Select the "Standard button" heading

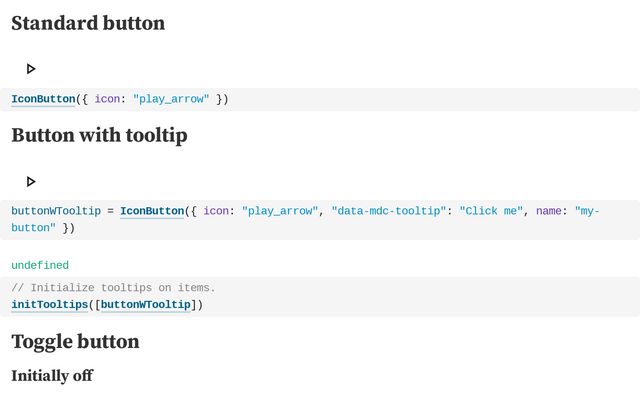(x=88, y=23)
